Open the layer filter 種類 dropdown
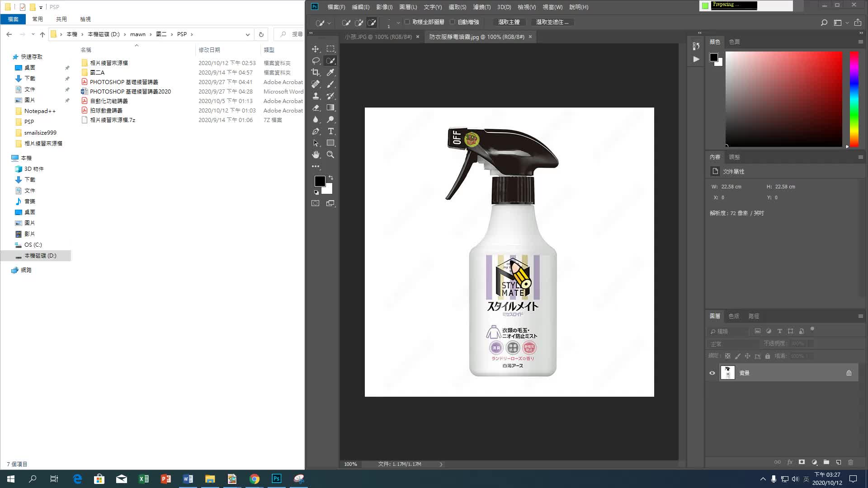This screenshot has width=868, height=488. [728, 331]
